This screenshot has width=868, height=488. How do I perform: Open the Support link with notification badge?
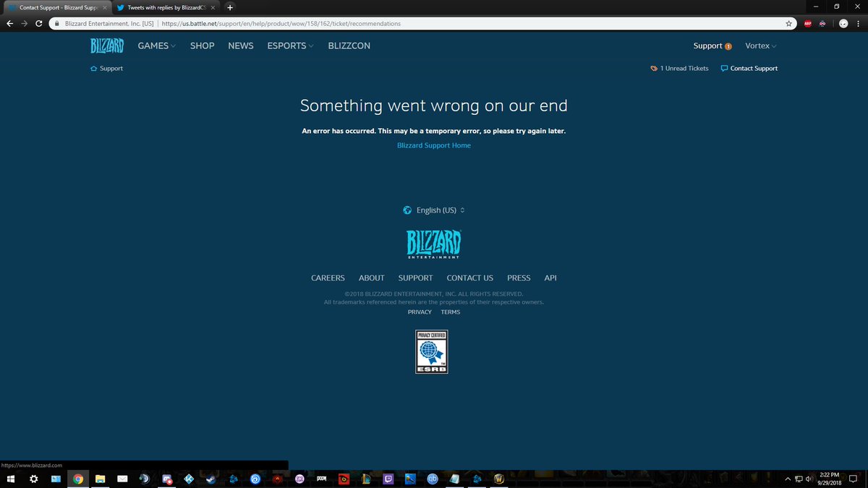click(x=712, y=46)
